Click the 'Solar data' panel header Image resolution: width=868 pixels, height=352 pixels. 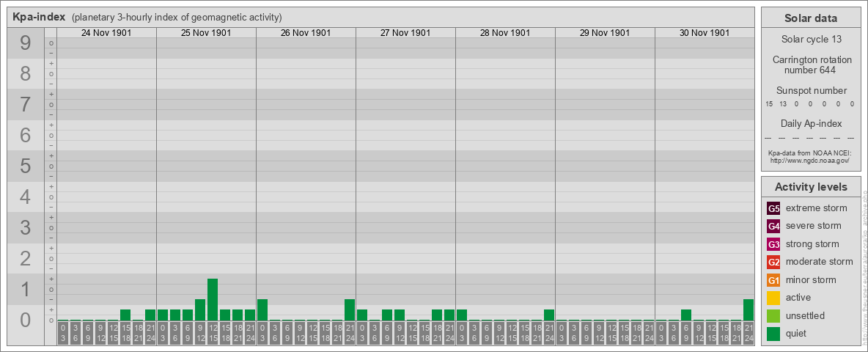[x=811, y=18]
